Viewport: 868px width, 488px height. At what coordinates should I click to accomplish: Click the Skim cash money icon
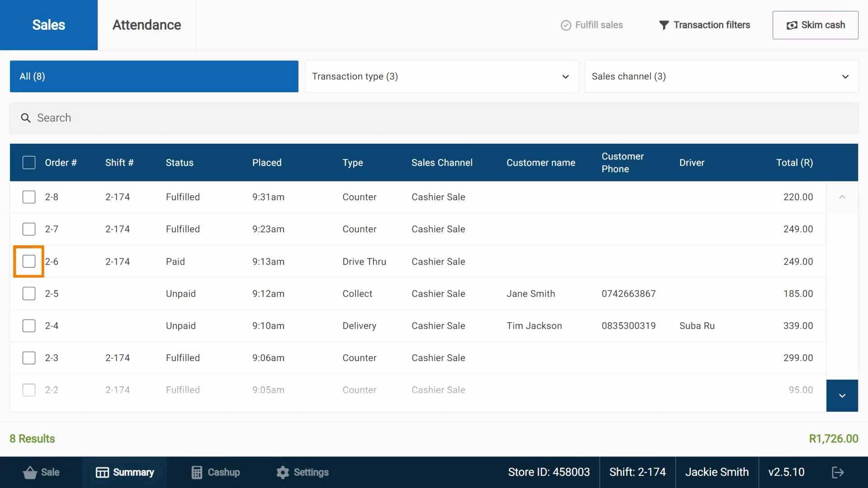pyautogui.click(x=792, y=25)
